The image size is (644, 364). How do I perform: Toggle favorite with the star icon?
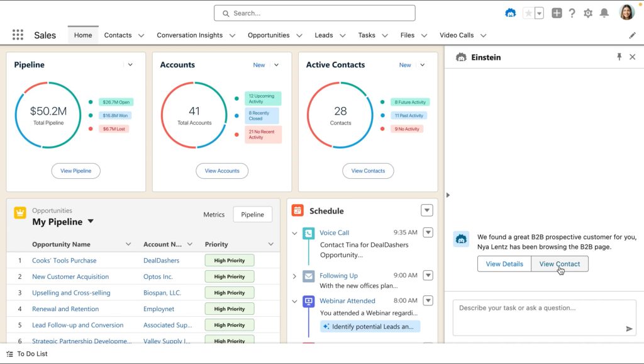528,12
